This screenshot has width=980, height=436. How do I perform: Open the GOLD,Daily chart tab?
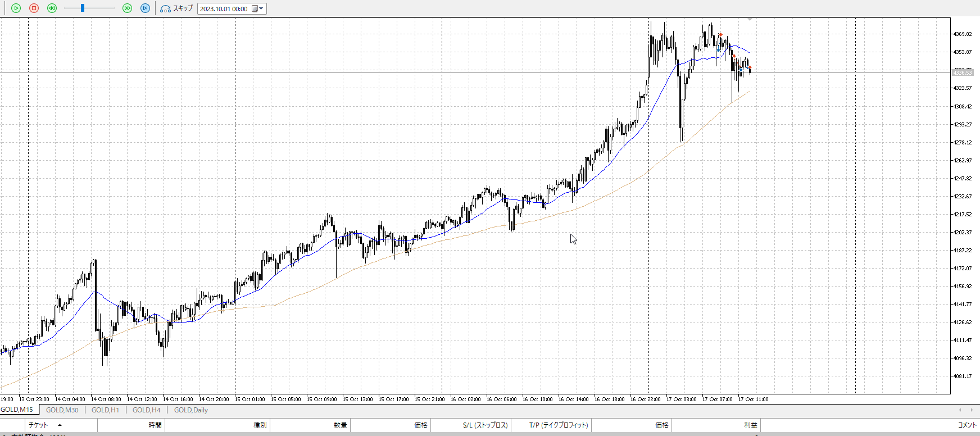pos(191,410)
